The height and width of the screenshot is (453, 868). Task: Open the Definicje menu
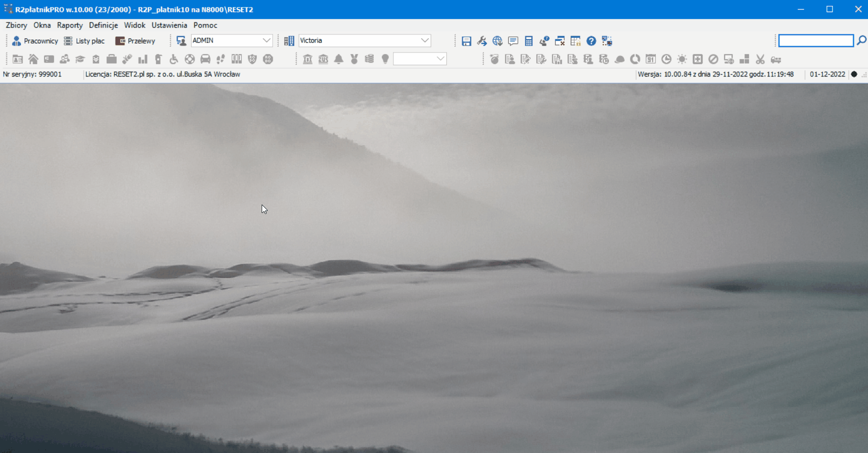point(103,25)
